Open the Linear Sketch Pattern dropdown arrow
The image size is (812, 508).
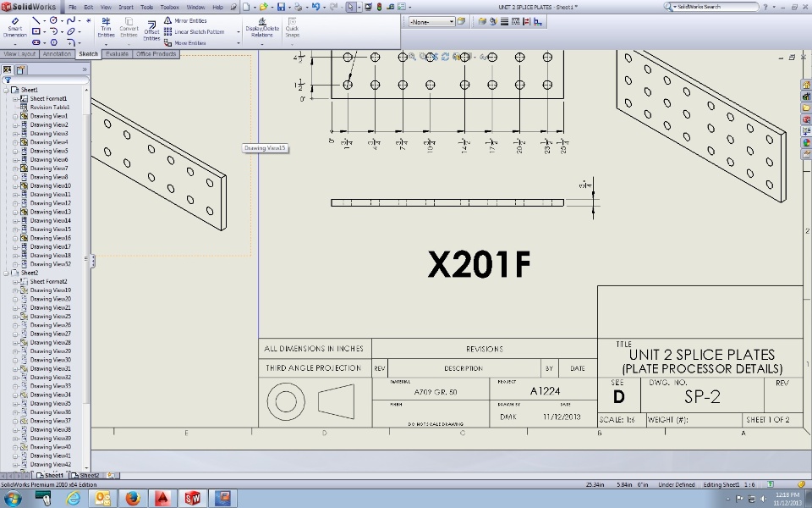click(239, 31)
